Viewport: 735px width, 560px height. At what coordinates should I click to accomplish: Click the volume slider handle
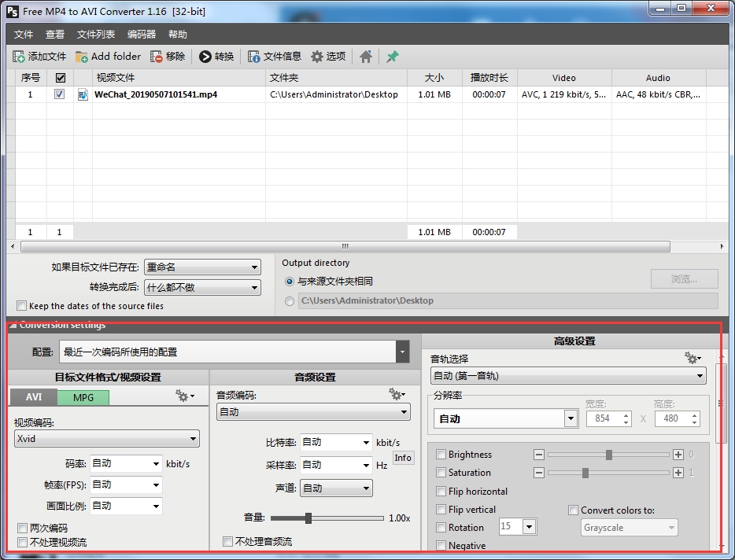click(x=308, y=518)
